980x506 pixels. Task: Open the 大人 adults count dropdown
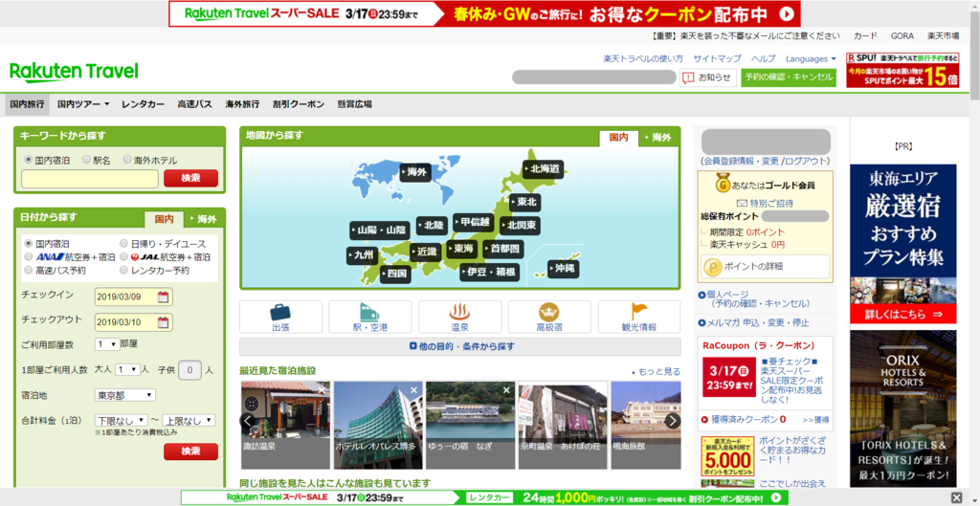coord(127,370)
